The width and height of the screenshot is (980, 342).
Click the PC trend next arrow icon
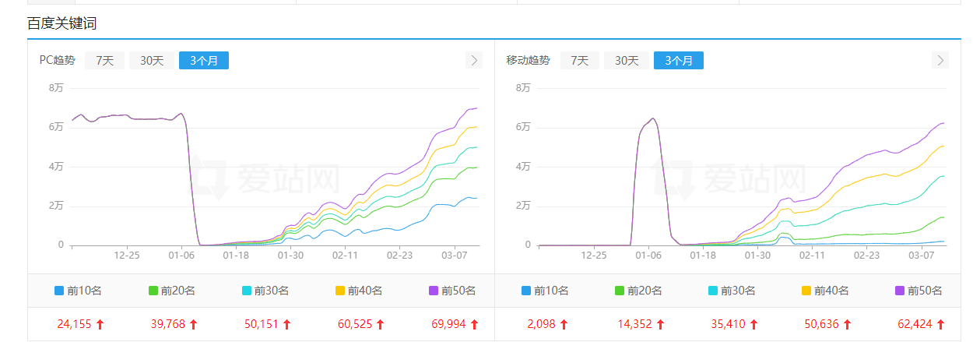click(x=473, y=61)
